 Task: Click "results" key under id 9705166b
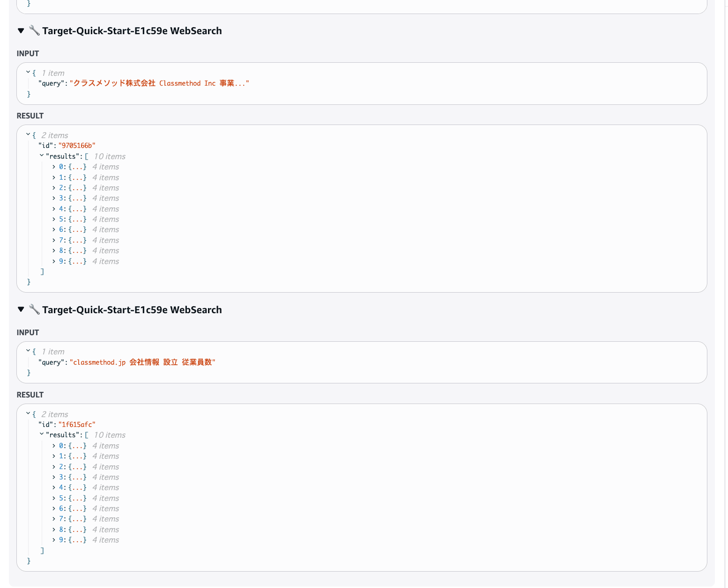(63, 156)
